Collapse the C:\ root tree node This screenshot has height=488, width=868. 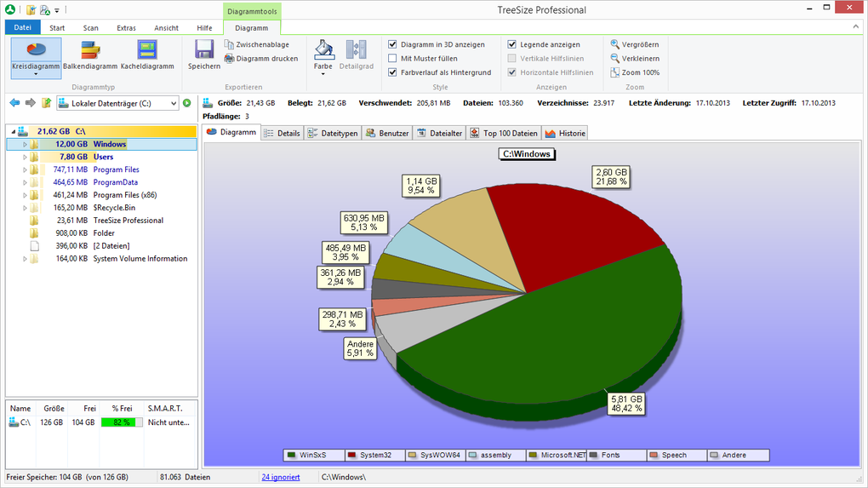click(14, 132)
